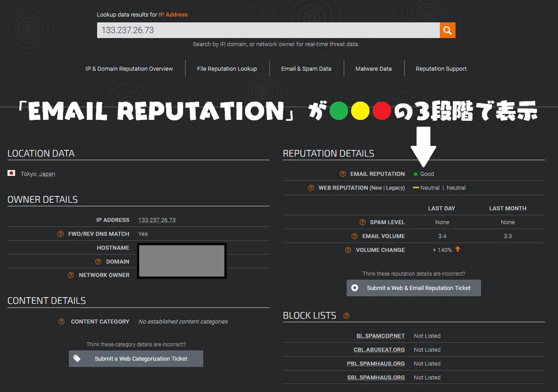This screenshot has height=392, width=558.
Task: Click the 3.4 last day email volume
Action: tap(442, 236)
